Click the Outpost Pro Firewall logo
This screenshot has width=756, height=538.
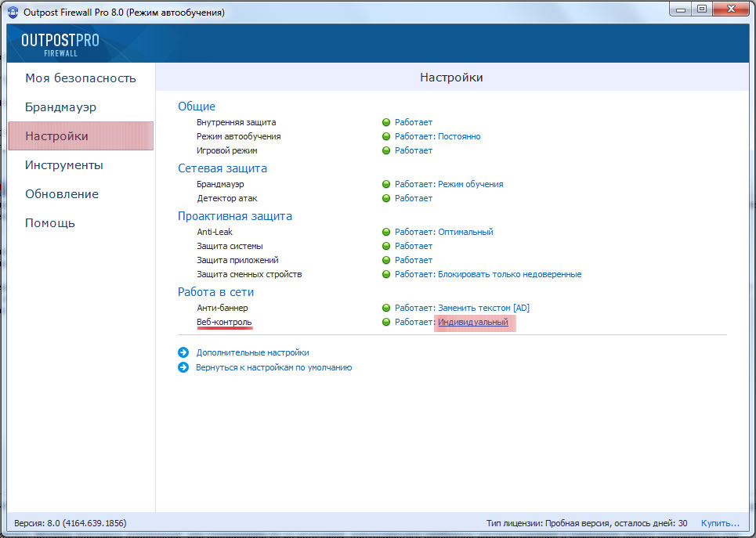click(x=60, y=45)
